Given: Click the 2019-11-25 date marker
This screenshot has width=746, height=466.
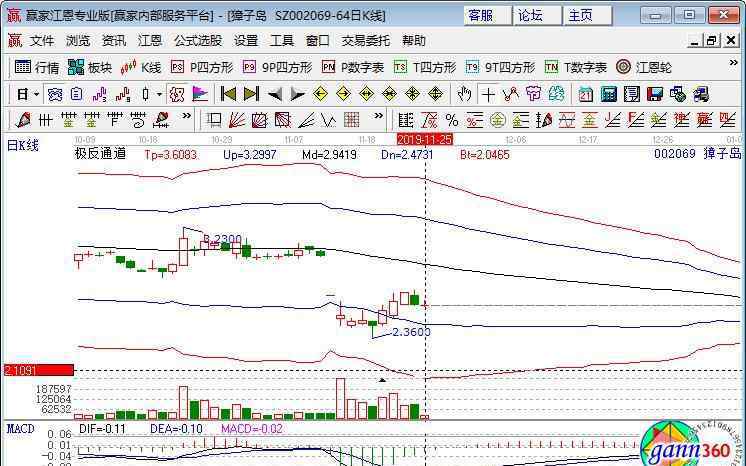Looking at the screenshot, I should click(x=425, y=139).
